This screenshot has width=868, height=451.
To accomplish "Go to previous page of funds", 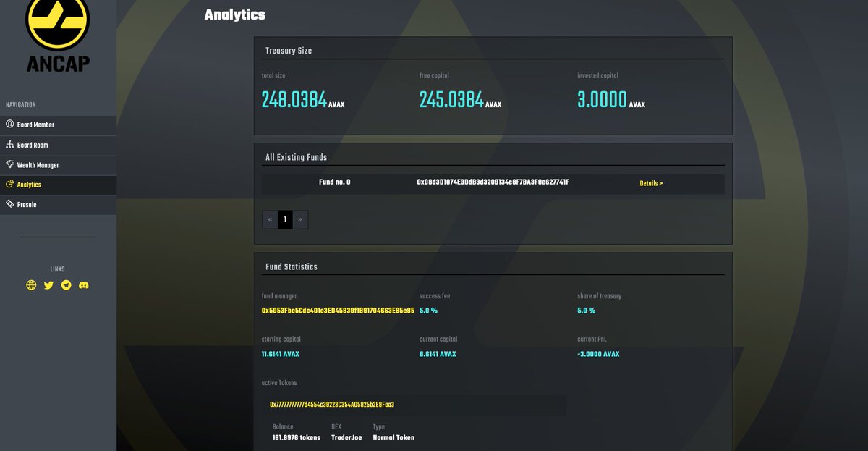I will [270, 219].
